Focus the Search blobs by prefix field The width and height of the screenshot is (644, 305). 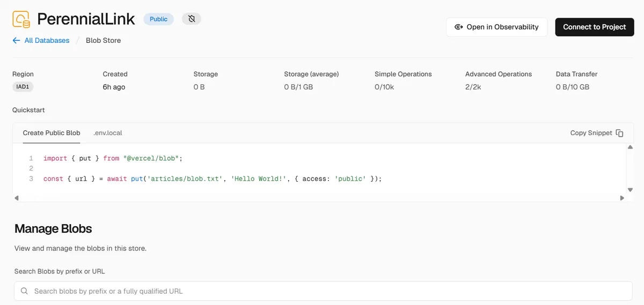pos(323,291)
